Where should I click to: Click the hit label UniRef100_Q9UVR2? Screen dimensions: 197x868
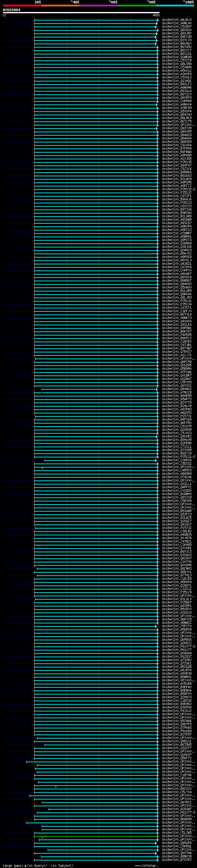click(x=176, y=436)
